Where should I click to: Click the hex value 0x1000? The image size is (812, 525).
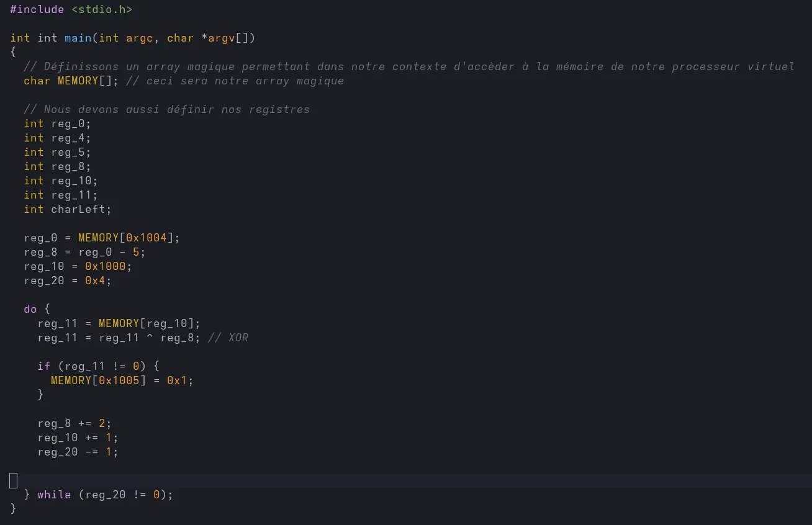point(105,266)
